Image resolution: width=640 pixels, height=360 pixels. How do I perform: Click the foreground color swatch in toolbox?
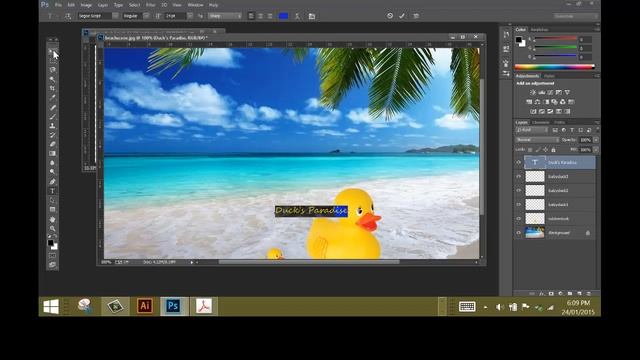[x=51, y=243]
